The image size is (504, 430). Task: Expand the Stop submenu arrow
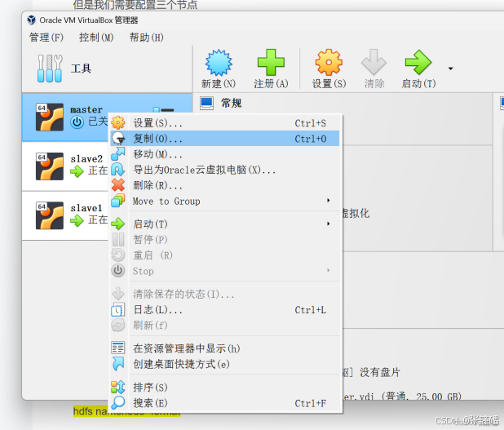[328, 270]
